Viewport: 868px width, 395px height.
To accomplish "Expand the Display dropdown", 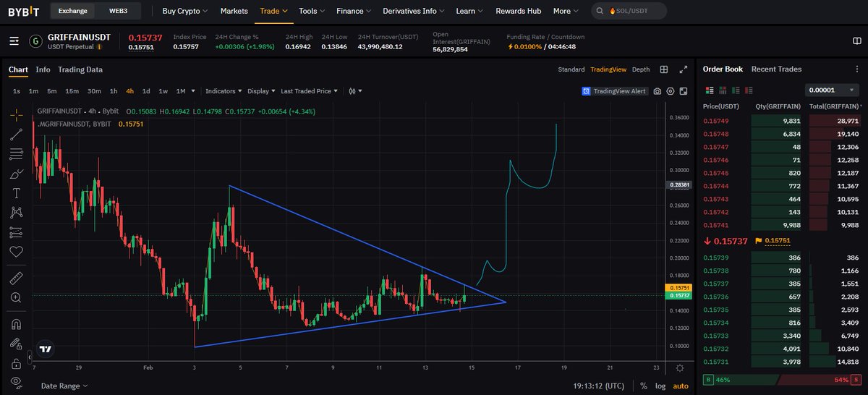I will (261, 91).
